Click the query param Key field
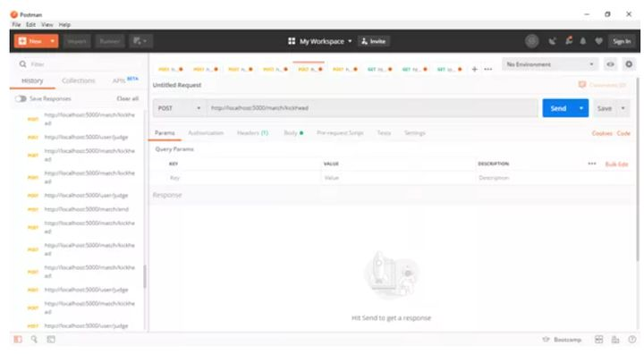The width and height of the screenshot is (644, 354). point(243,178)
